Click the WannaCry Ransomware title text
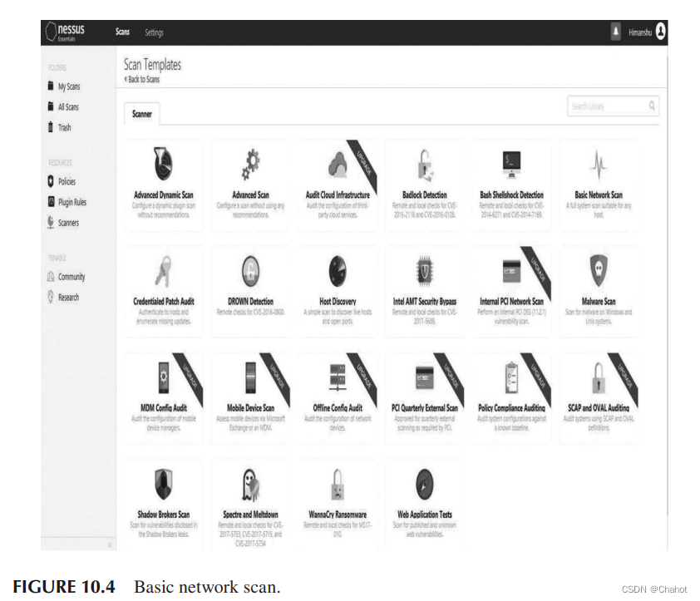This screenshot has width=700, height=601. click(x=338, y=515)
